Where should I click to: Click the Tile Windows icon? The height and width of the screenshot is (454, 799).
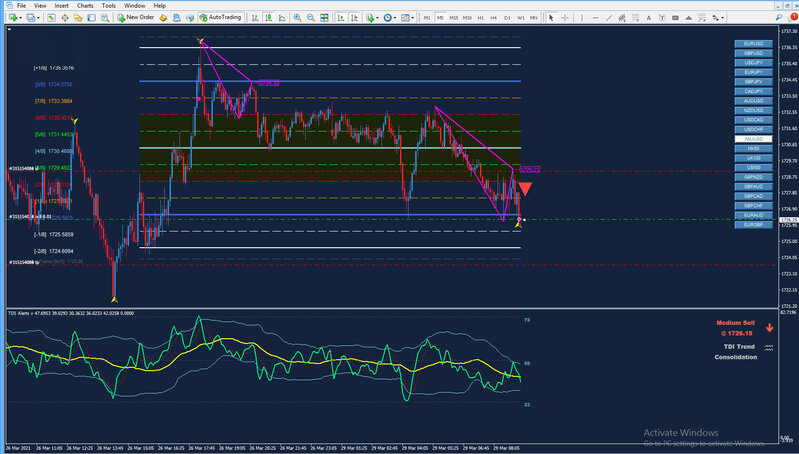pos(324,17)
